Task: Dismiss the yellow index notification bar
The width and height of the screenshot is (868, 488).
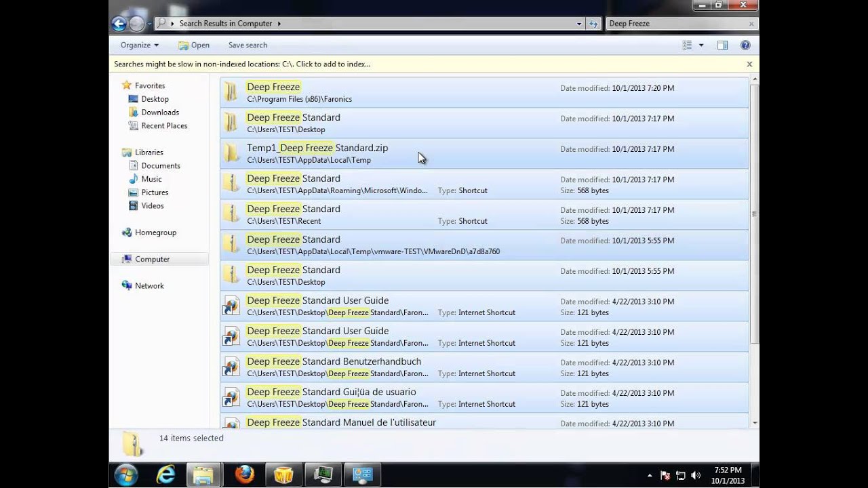Action: pos(749,64)
